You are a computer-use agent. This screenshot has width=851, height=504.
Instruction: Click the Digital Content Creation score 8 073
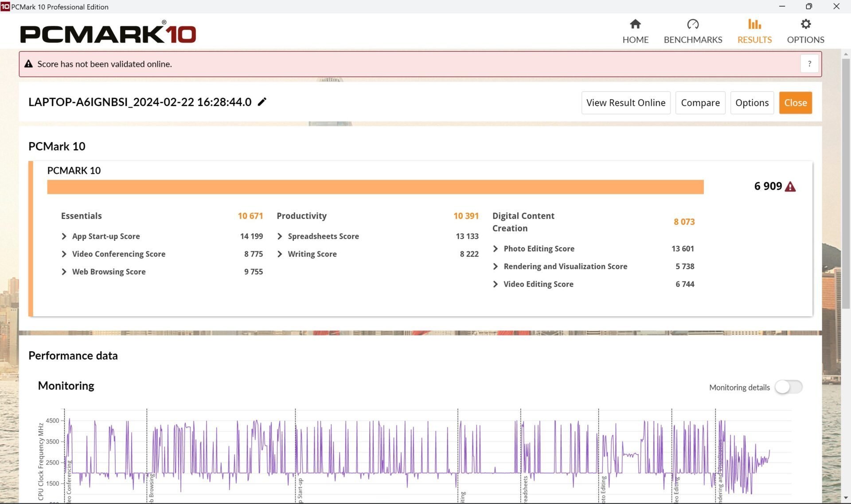684,222
